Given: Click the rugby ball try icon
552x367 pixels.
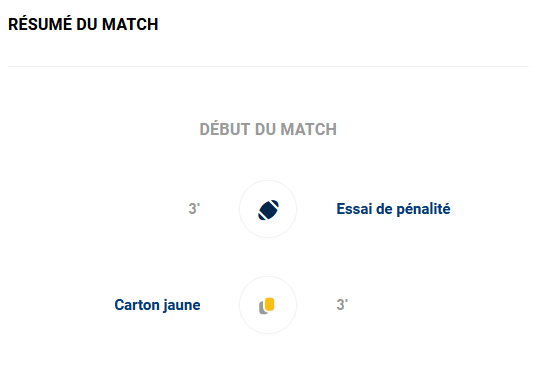Looking at the screenshot, I should 268,210.
